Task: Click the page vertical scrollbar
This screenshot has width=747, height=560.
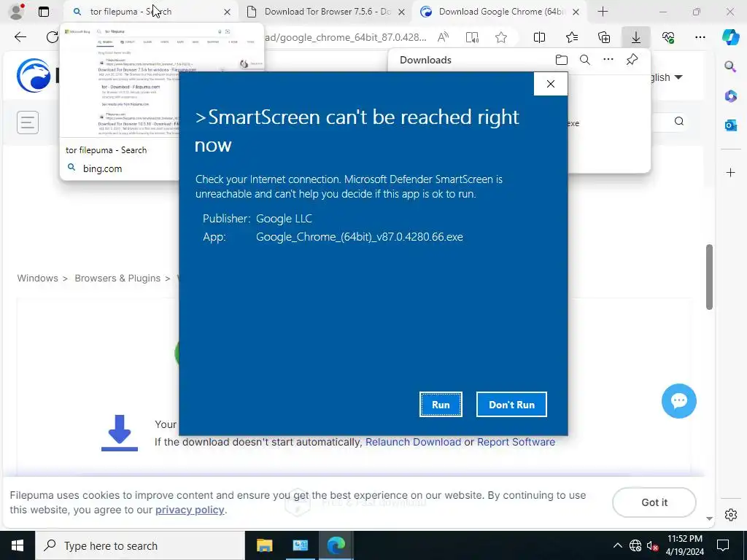Action: [709, 277]
